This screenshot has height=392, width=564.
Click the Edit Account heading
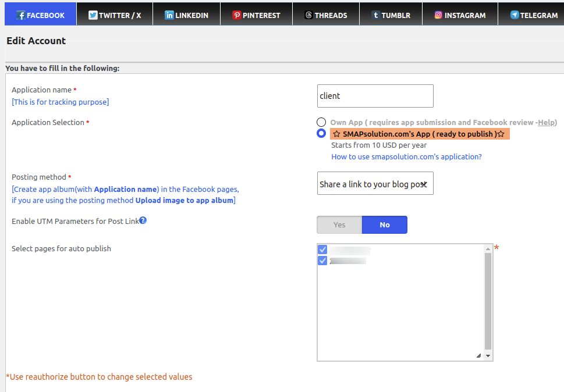pyautogui.click(x=36, y=41)
